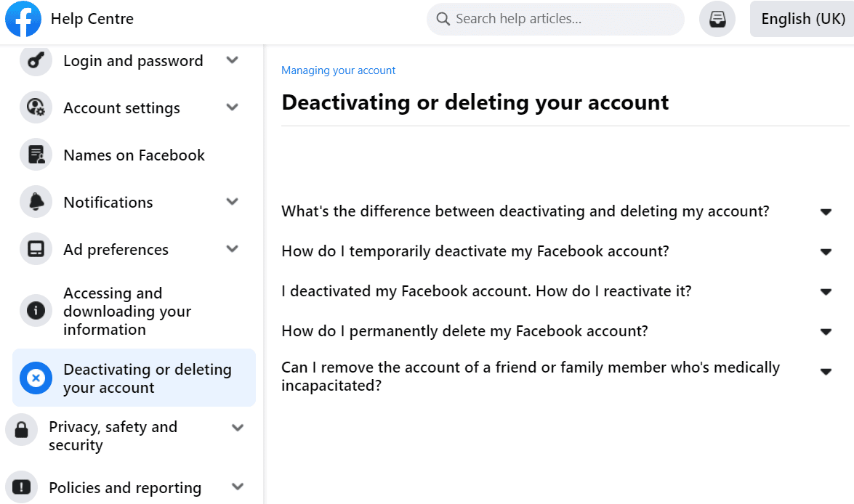
Task: Expand arrow for medically incapacitated question
Action: tap(826, 372)
